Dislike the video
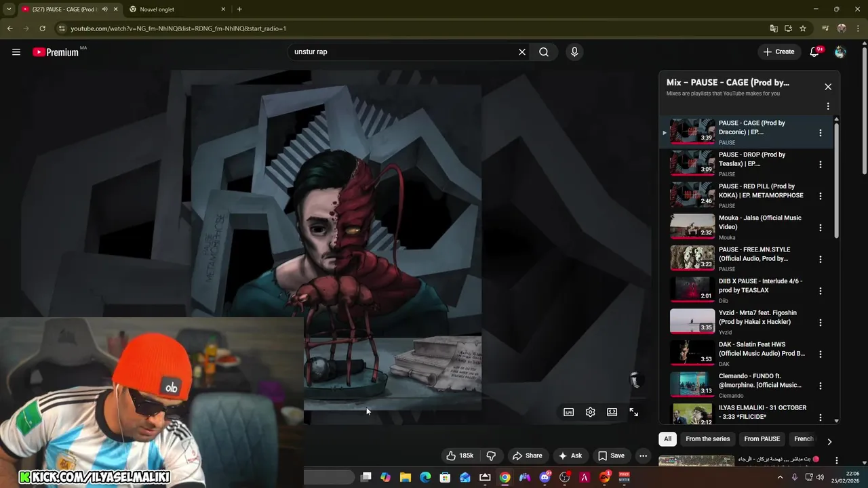Screen dimensions: 868x488 point(492,455)
